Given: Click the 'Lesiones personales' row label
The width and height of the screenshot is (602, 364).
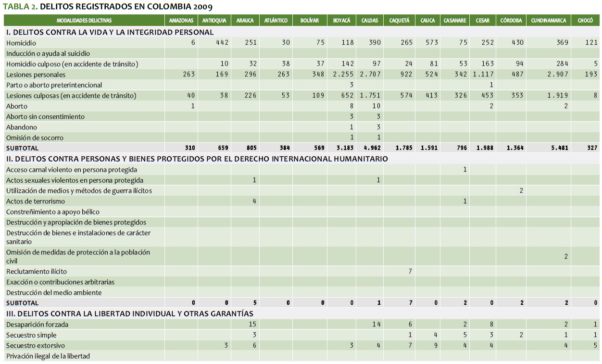Looking at the screenshot, I should click(x=36, y=75).
